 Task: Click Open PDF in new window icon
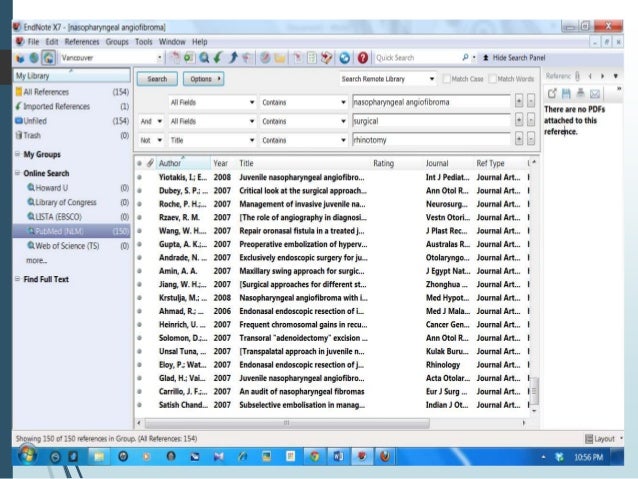click(x=552, y=94)
